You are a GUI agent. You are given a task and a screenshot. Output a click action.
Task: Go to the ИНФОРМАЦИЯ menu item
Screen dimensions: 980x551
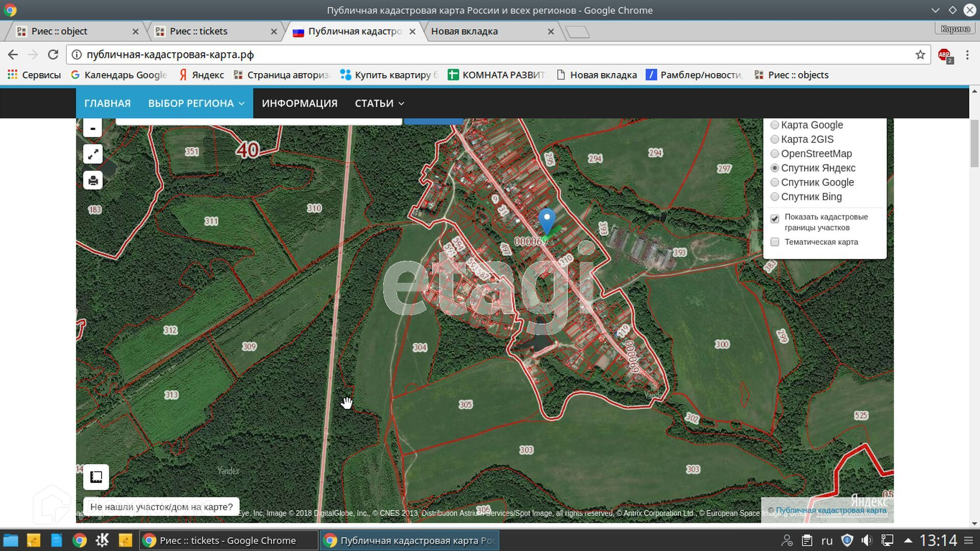(300, 103)
